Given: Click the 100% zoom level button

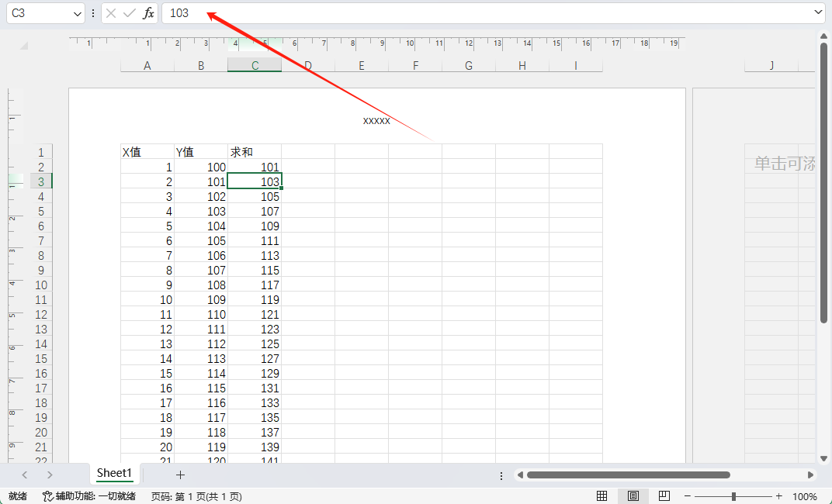Looking at the screenshot, I should [804, 496].
